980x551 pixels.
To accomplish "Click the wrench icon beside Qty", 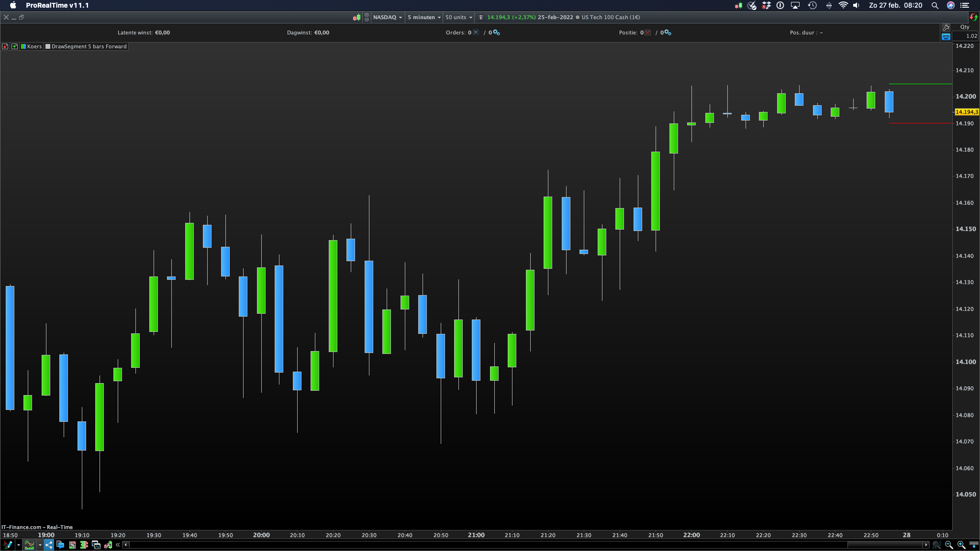I will (x=946, y=27).
